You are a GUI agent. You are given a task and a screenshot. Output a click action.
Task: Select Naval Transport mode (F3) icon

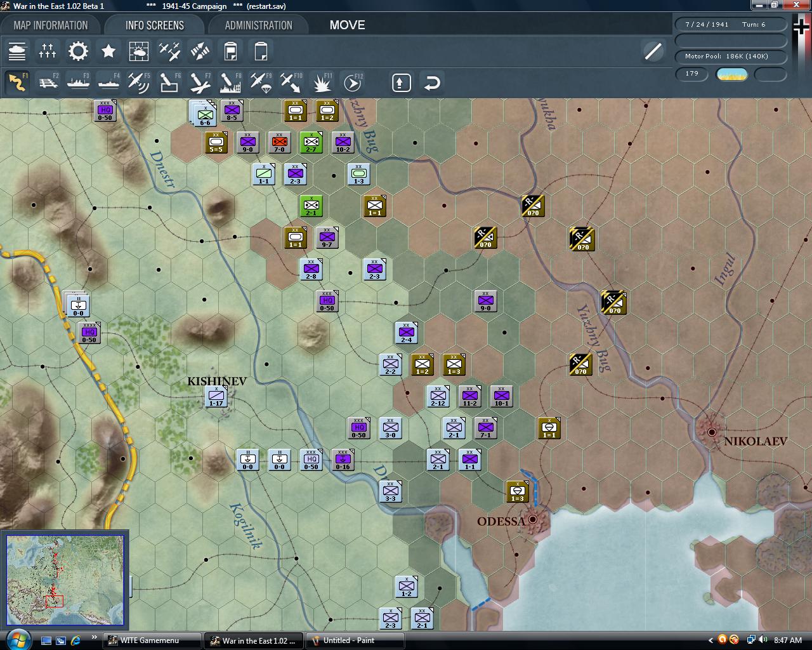pos(78,83)
